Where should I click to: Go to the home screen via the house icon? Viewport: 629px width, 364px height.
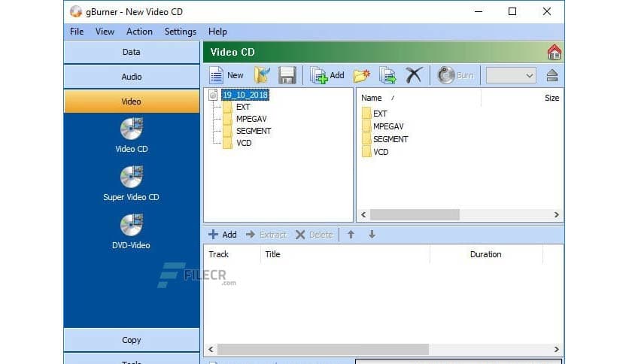(x=555, y=52)
